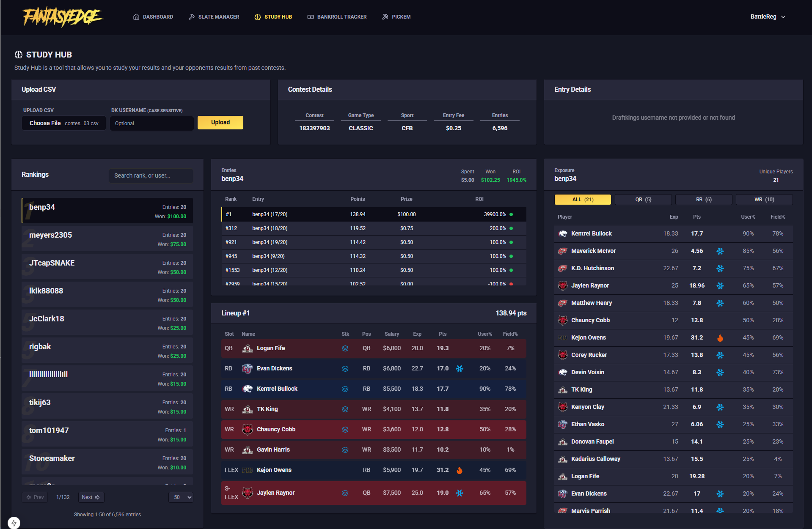Select the RB (6) exposure filter
Image resolution: width=812 pixels, height=529 pixels.
pyautogui.click(x=704, y=200)
